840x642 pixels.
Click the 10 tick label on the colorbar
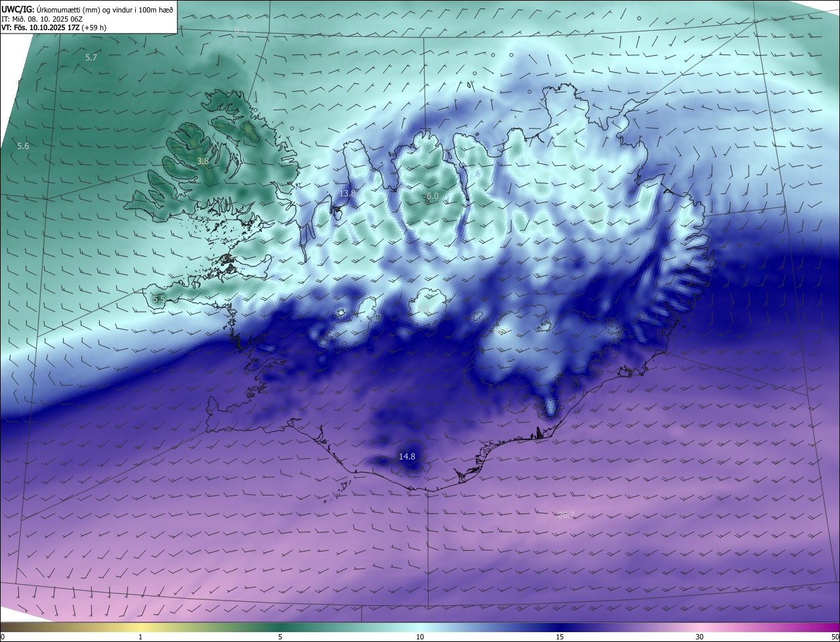click(x=420, y=637)
